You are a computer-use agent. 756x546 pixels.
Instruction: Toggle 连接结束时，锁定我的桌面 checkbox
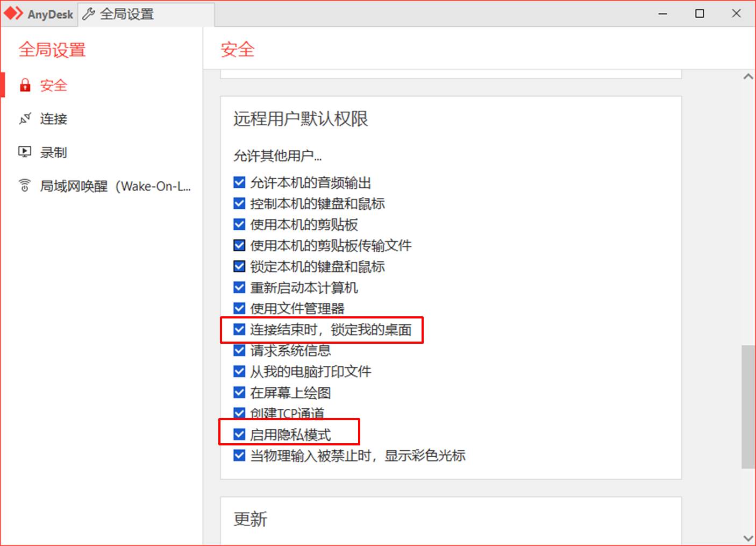(x=239, y=329)
